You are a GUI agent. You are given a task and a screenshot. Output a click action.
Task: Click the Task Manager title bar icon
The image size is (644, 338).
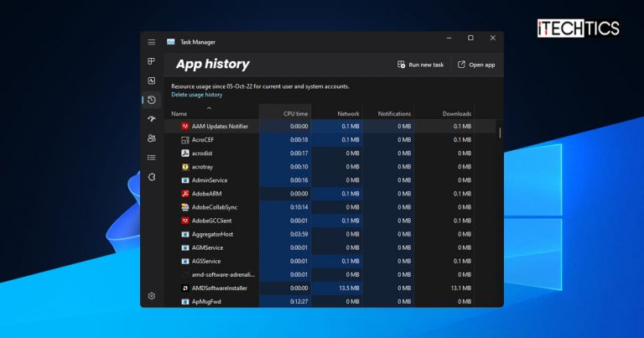click(x=171, y=42)
